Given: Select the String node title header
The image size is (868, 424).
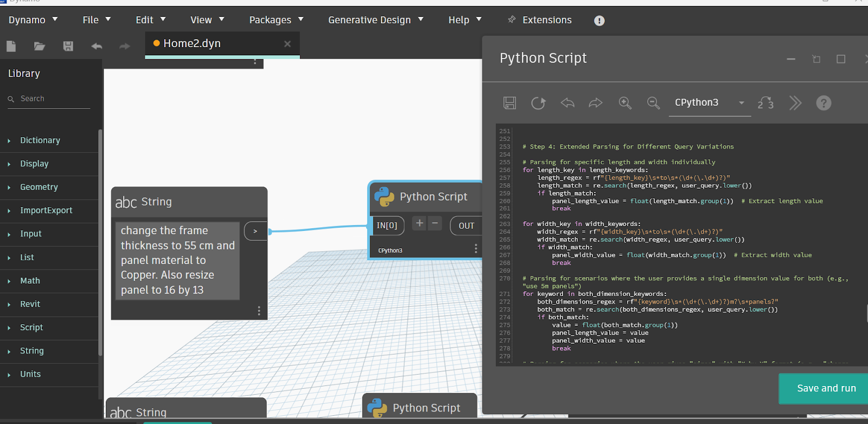Looking at the screenshot, I should [189, 202].
